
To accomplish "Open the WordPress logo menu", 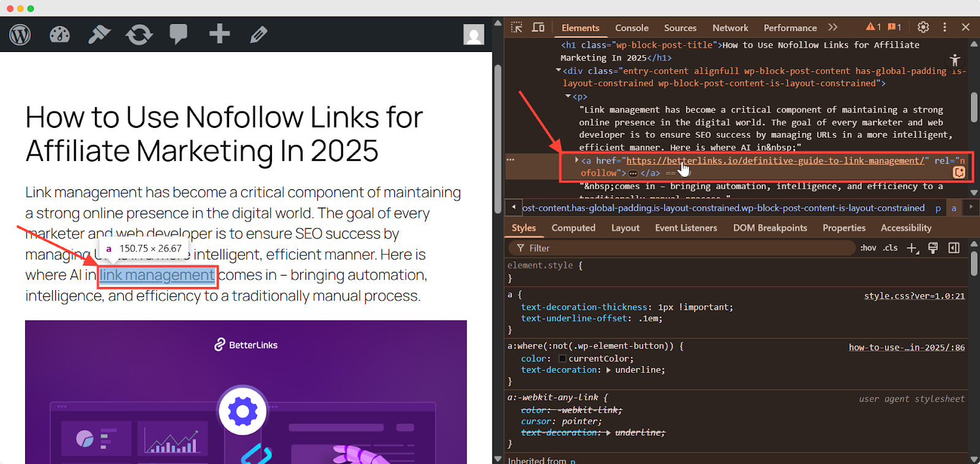I will 20,34.
